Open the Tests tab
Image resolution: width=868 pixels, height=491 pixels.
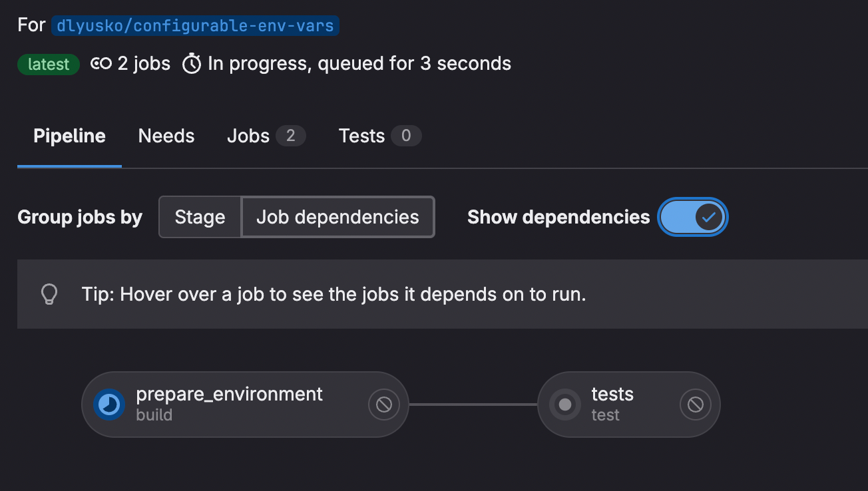click(380, 136)
